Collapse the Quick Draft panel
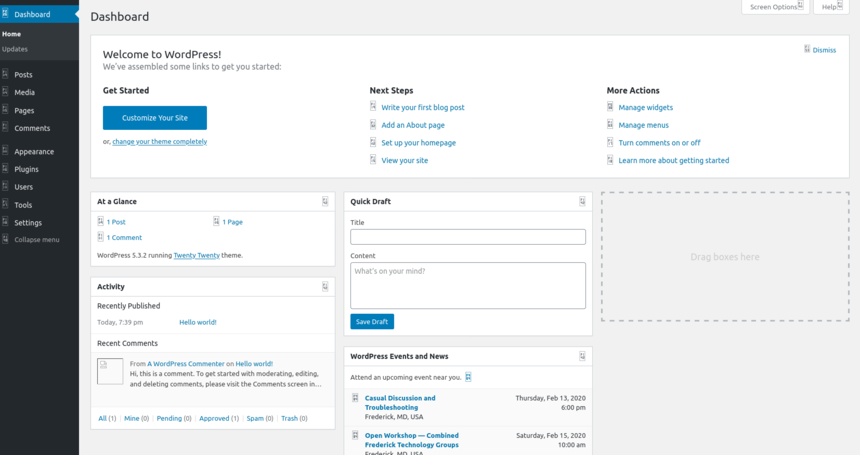 click(582, 201)
